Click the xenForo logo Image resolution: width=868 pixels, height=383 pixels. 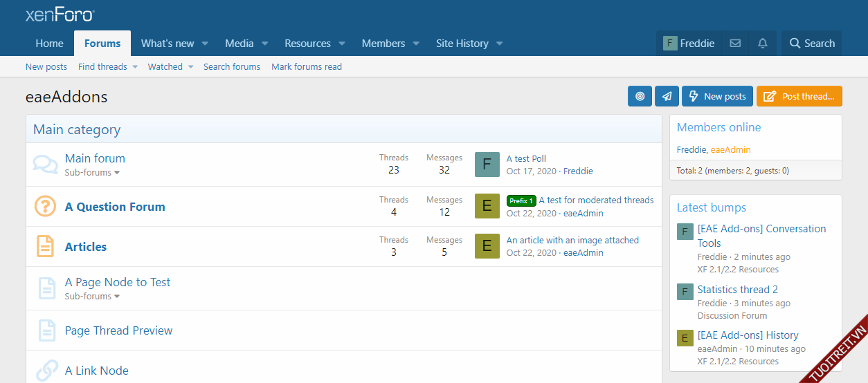pyautogui.click(x=60, y=15)
